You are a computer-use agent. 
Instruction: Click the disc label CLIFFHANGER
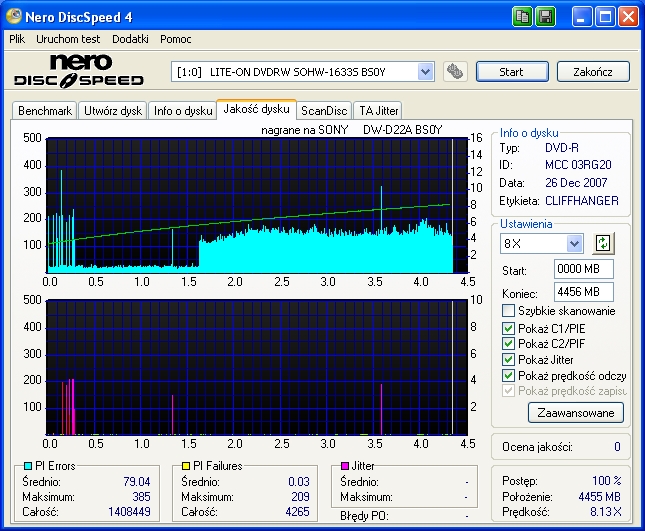pyautogui.click(x=582, y=201)
